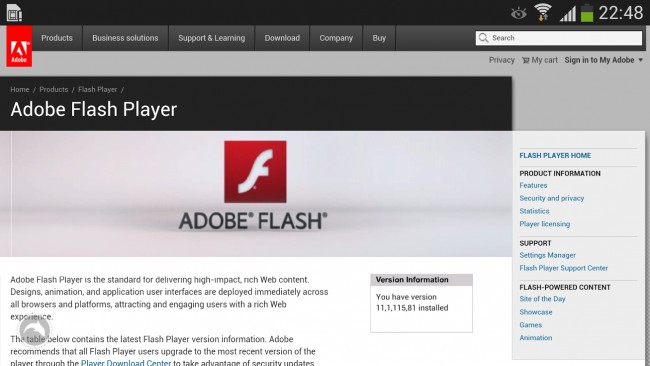Image resolution: width=650 pixels, height=366 pixels.
Task: Open the Games link
Action: (x=531, y=325)
